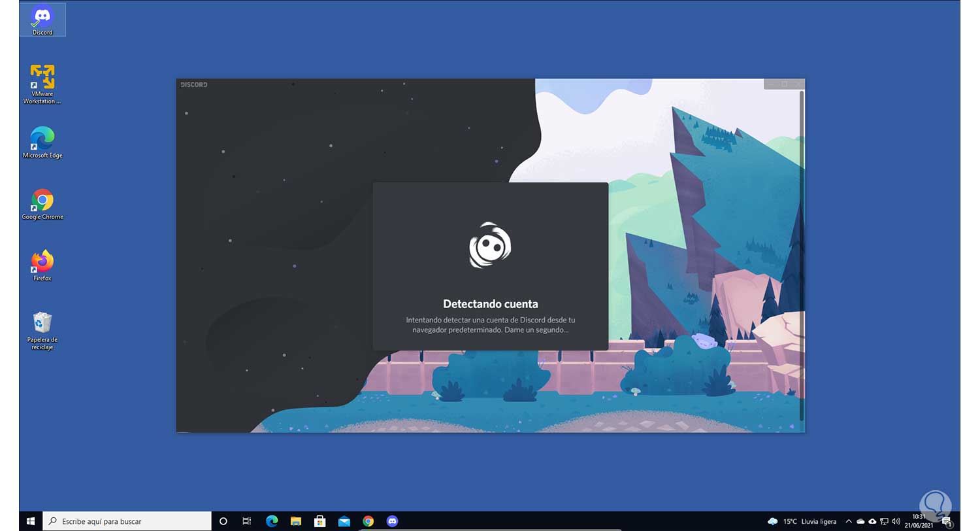Screen dimensions: 980x531
Task: Open Cortana from the taskbar
Action: click(x=223, y=521)
